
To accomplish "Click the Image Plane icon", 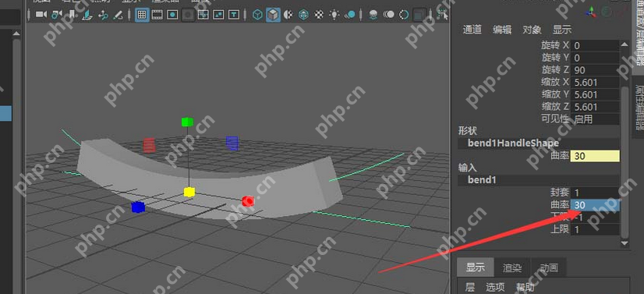I will [87, 15].
